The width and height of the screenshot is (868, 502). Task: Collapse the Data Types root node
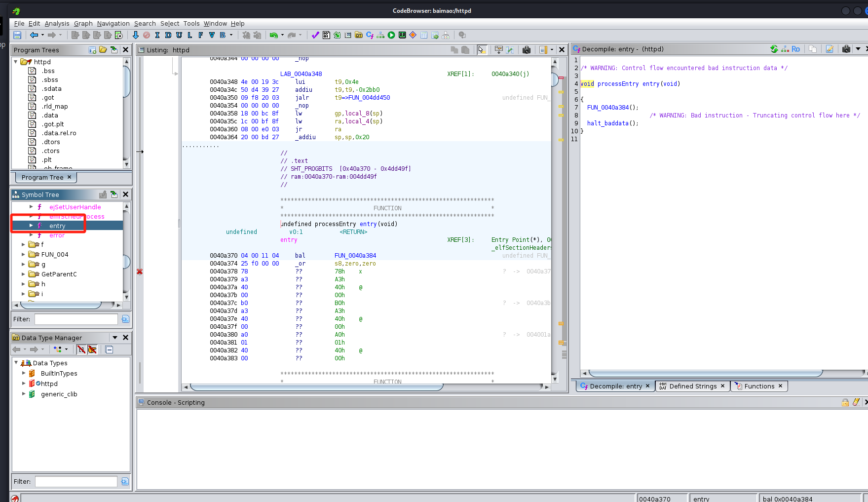click(x=16, y=363)
